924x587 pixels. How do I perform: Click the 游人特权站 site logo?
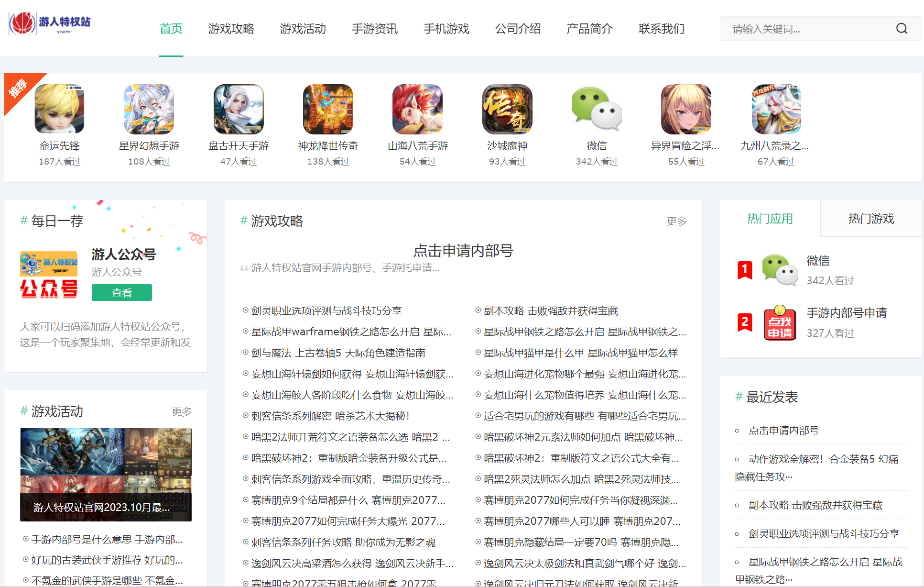pyautogui.click(x=50, y=23)
